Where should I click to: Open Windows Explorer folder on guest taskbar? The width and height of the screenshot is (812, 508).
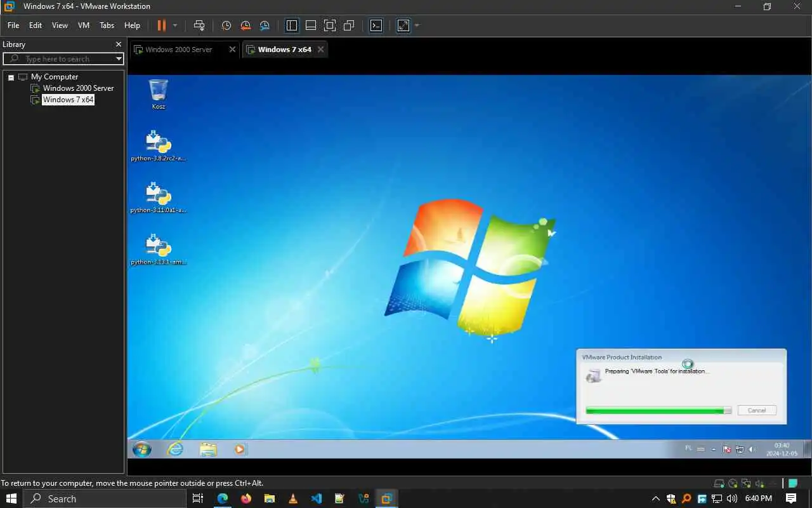click(208, 449)
